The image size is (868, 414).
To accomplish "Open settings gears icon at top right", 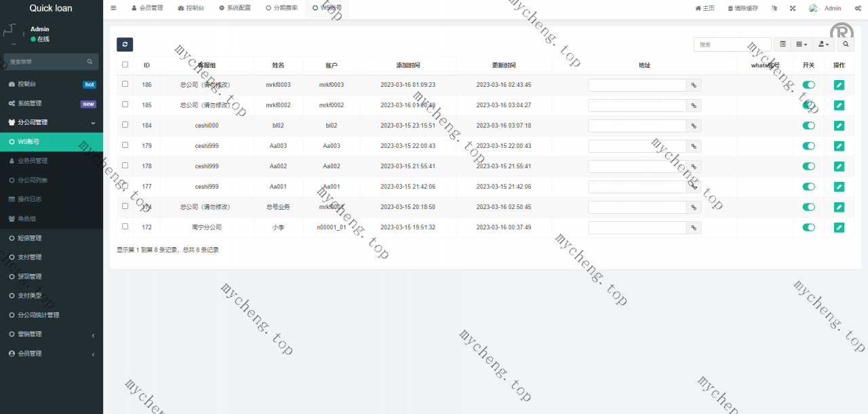I will tap(858, 8).
